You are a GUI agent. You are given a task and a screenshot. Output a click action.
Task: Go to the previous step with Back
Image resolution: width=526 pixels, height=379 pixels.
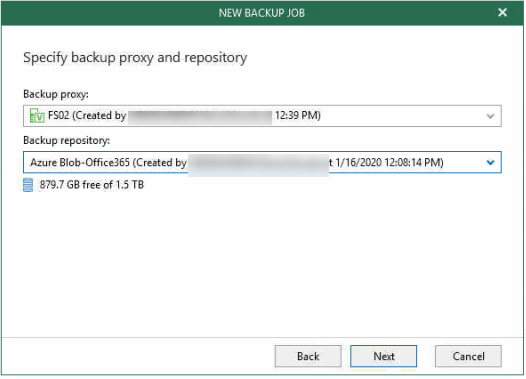coord(309,357)
